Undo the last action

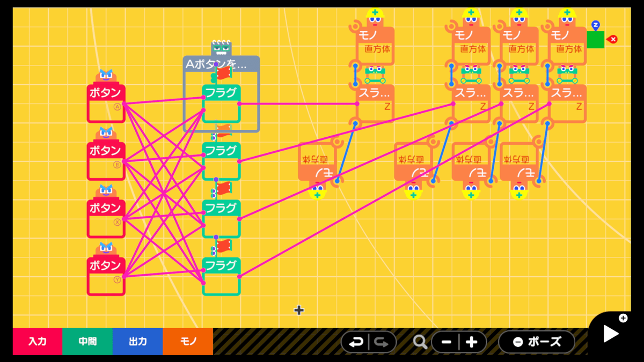[355, 342]
